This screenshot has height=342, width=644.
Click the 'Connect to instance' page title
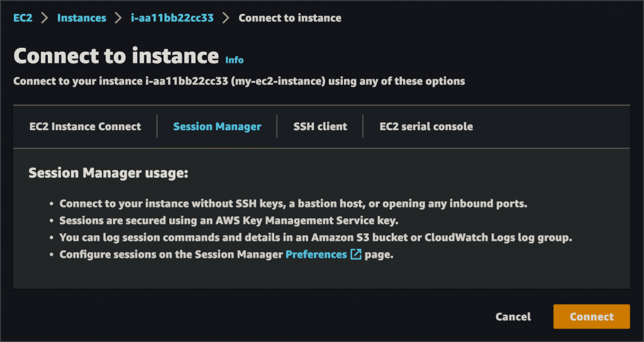pos(116,55)
